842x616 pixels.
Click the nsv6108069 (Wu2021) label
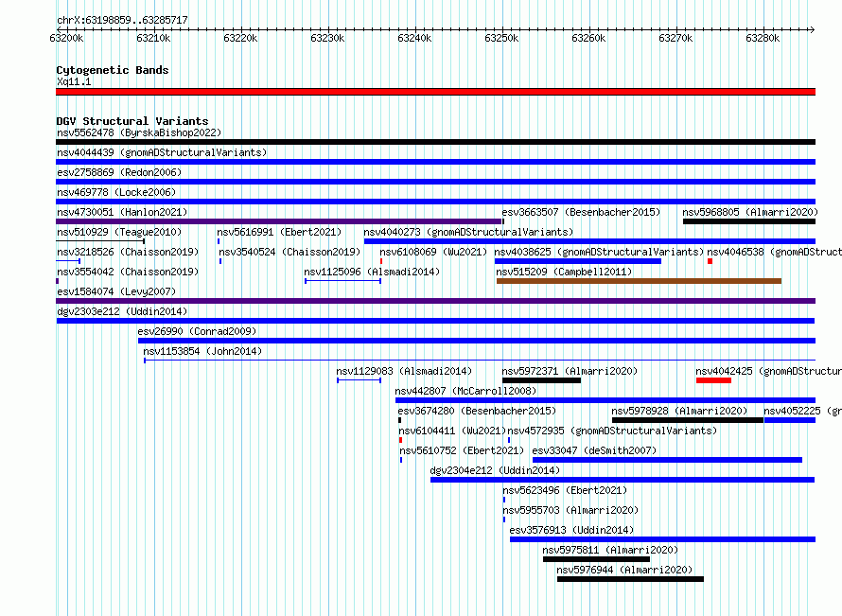tap(433, 252)
